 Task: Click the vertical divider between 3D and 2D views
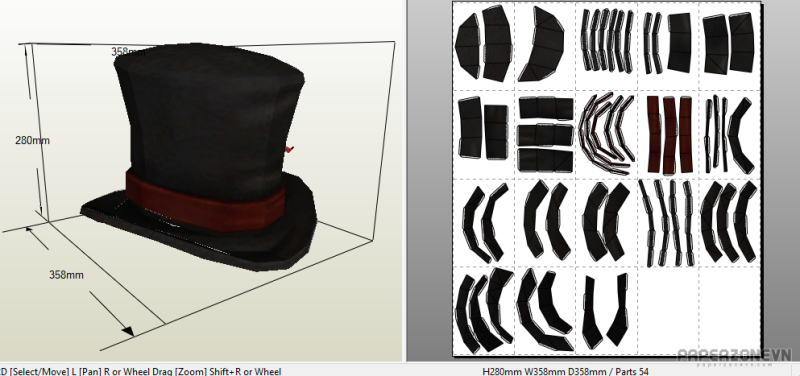[406, 181]
